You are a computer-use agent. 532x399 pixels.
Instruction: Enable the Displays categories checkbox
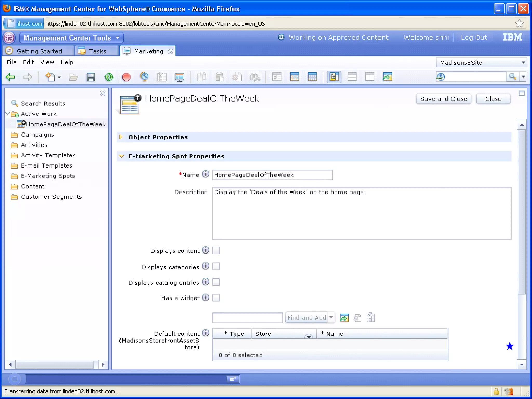click(x=216, y=266)
